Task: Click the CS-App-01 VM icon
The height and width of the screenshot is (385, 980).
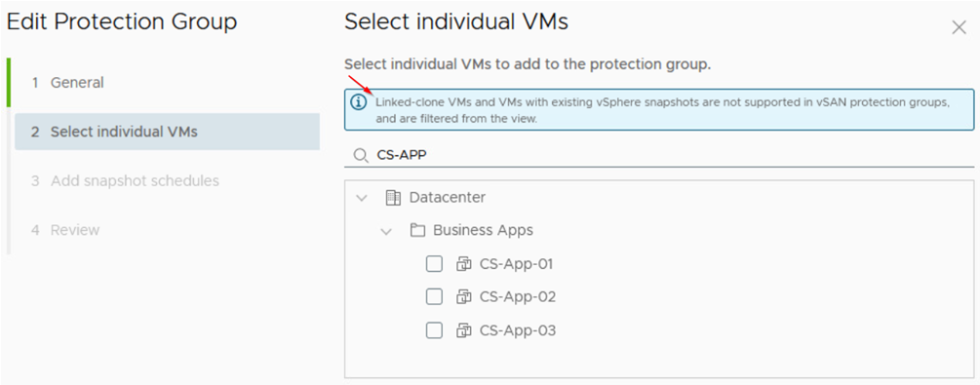Action: (463, 264)
